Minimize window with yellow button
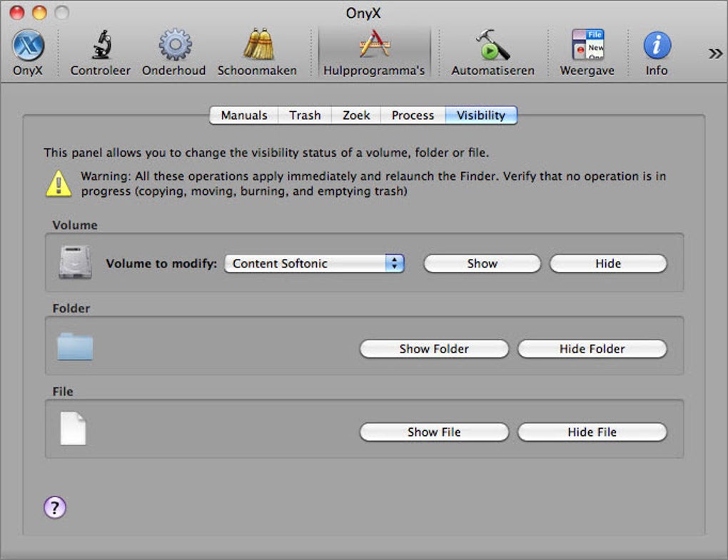728x560 pixels. point(39,13)
